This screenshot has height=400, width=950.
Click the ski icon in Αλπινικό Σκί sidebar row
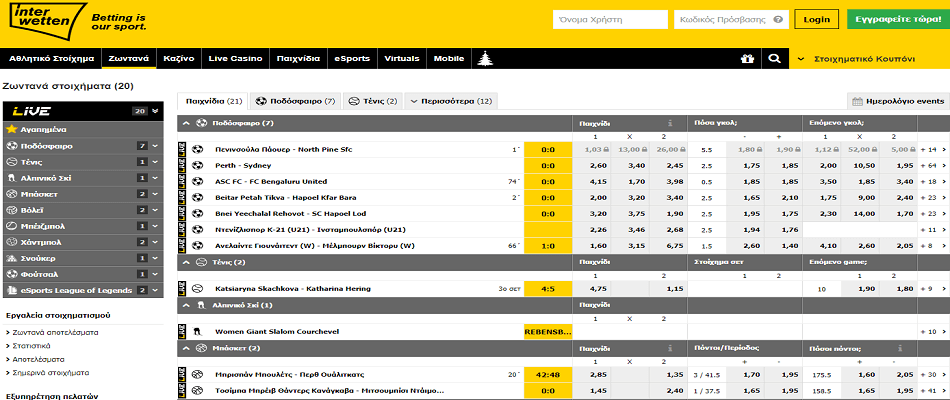[11, 178]
